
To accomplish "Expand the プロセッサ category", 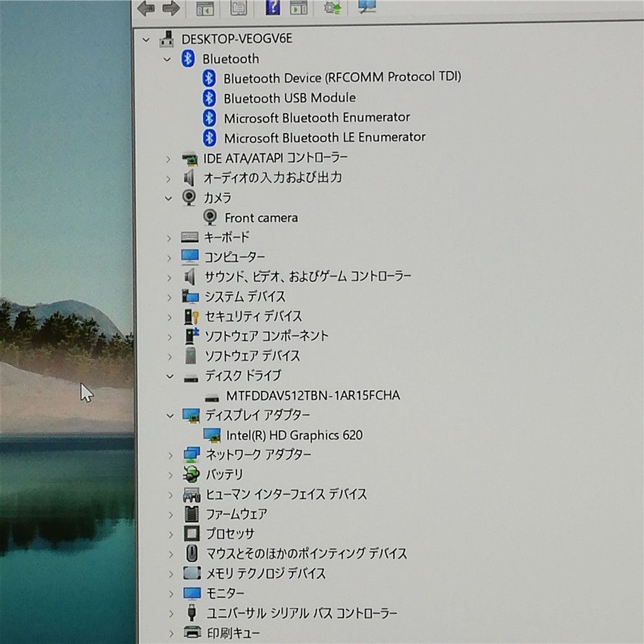I will pos(170,534).
